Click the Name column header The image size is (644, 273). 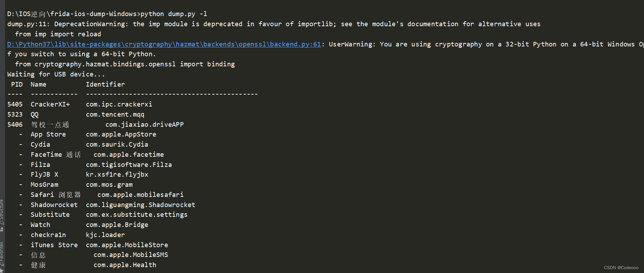coord(38,84)
